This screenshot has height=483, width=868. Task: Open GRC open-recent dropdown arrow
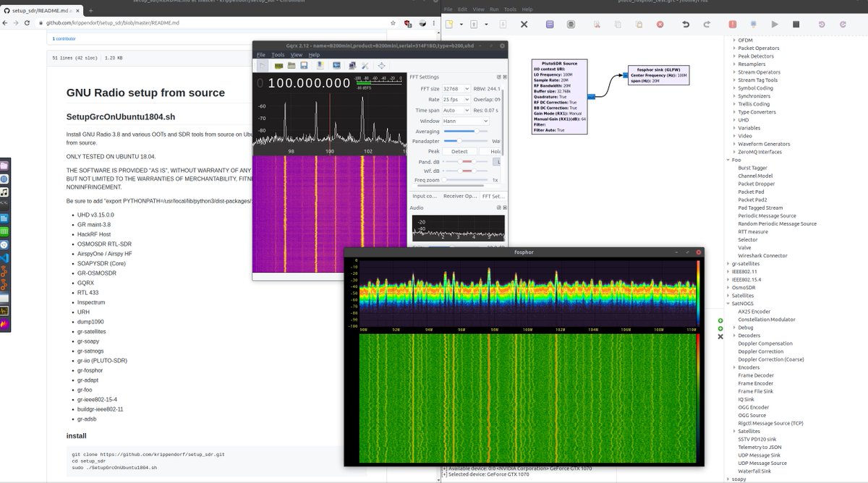[486, 24]
